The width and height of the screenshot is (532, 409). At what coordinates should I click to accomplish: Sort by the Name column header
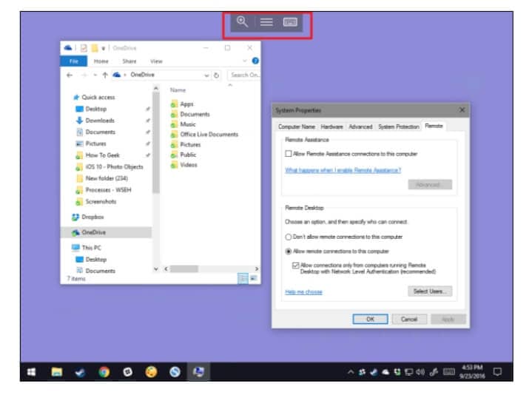(178, 90)
